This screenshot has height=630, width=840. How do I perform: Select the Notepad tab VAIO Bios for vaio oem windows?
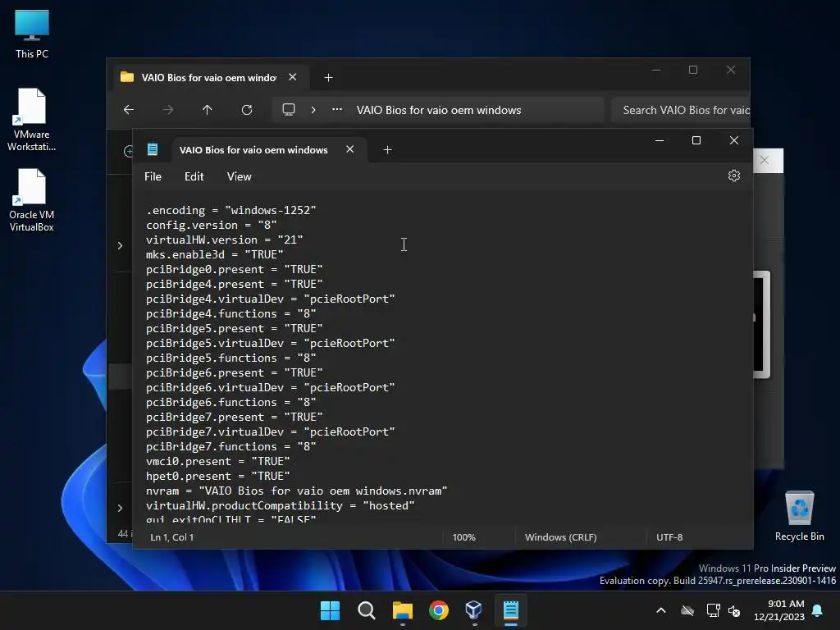[253, 150]
